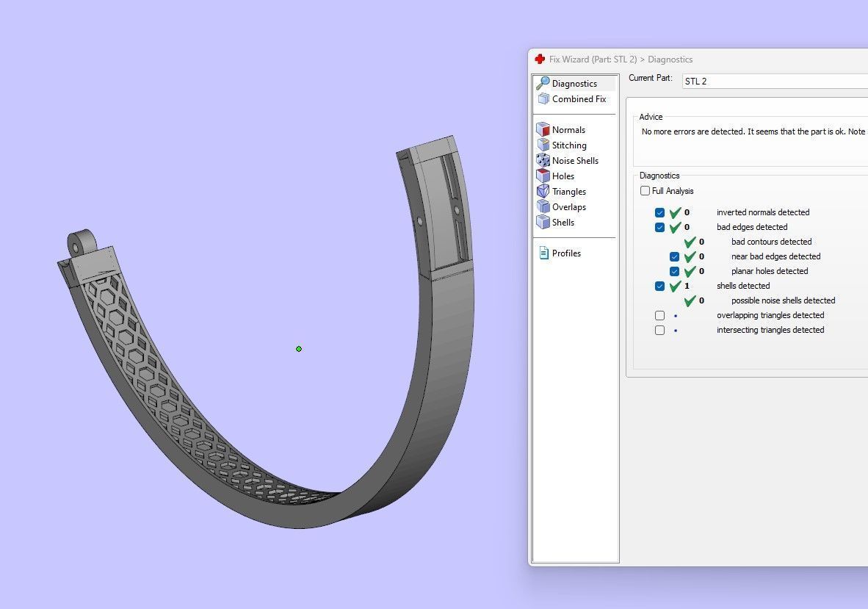The height and width of the screenshot is (609, 868).
Task: Go to the Normals fixing page
Action: pyautogui.click(x=568, y=129)
